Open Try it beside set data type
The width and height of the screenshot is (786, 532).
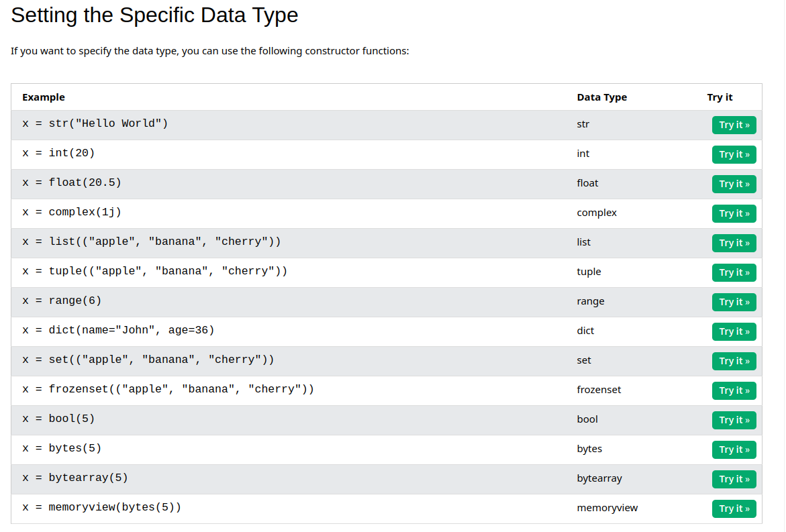pyautogui.click(x=734, y=361)
